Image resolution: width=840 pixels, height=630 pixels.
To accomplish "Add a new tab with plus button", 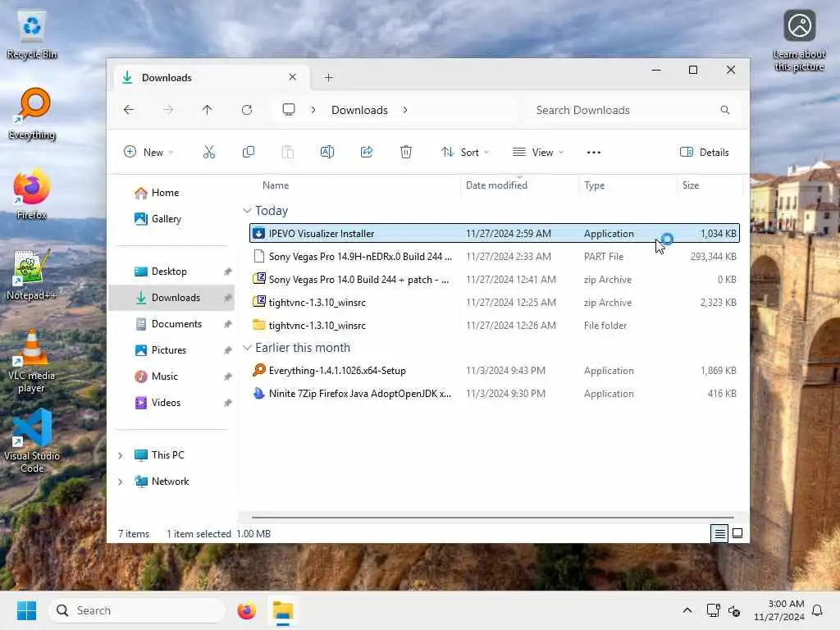I will coord(328,78).
